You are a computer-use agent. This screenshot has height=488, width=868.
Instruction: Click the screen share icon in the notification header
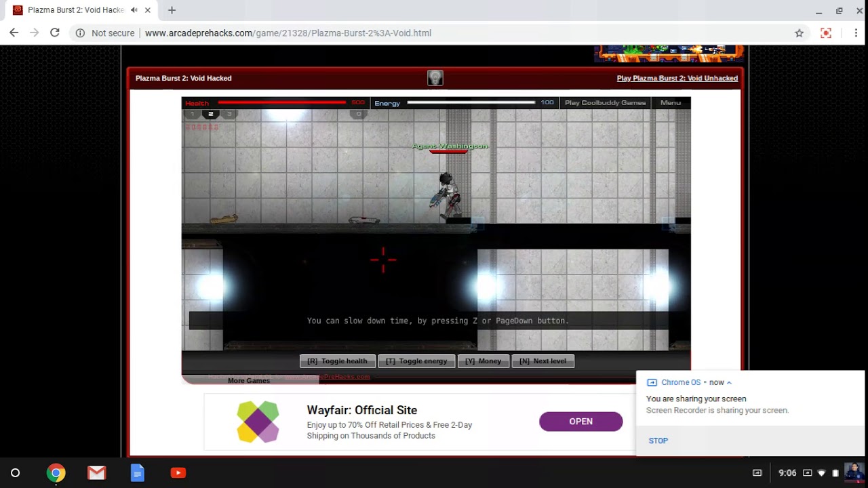point(652,382)
